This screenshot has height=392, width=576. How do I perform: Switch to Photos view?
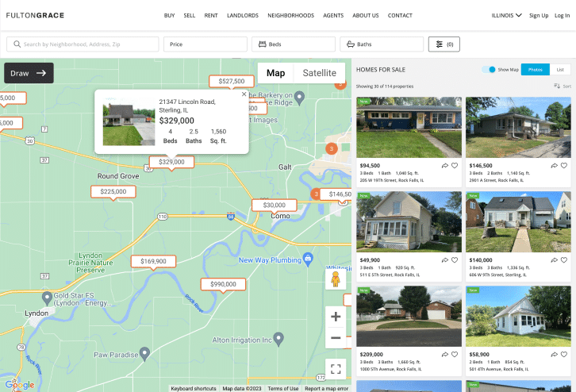tap(536, 70)
